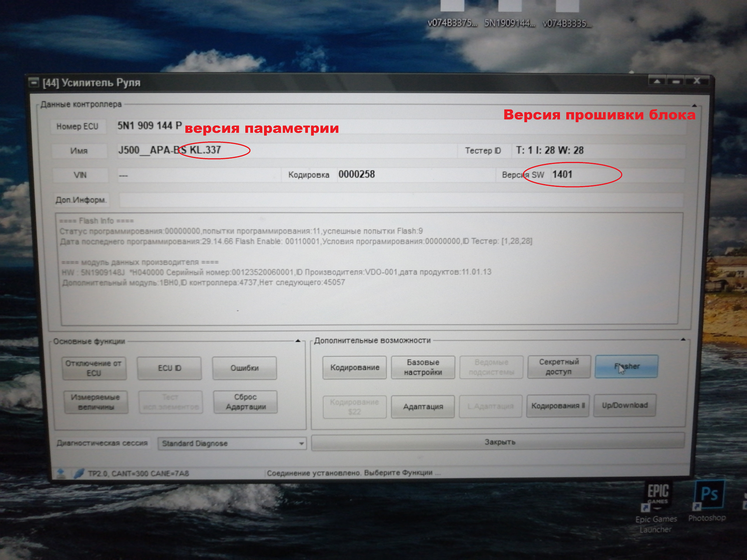747x560 pixels.
Task: Collapse the Данные контроллера section
Action: coord(694,105)
